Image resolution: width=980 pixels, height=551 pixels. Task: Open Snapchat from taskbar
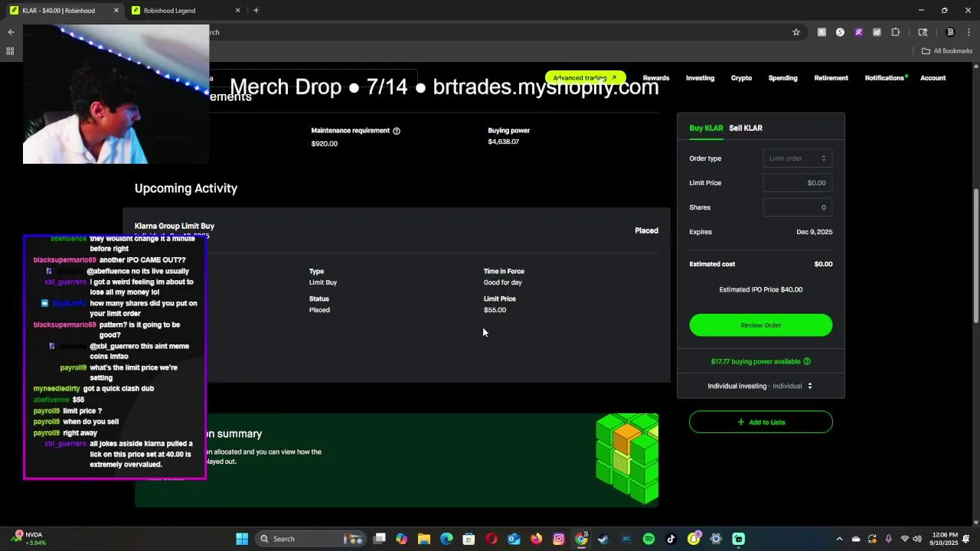click(694, 539)
